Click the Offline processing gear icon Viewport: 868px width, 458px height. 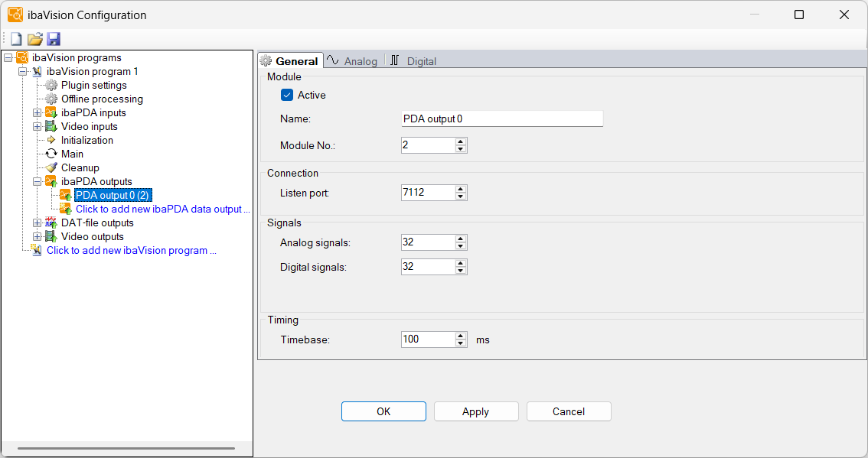(x=51, y=99)
